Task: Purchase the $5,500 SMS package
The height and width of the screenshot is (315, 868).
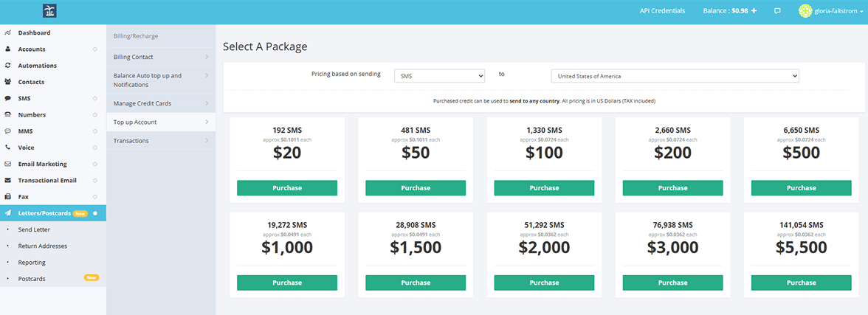Action: pyautogui.click(x=801, y=283)
